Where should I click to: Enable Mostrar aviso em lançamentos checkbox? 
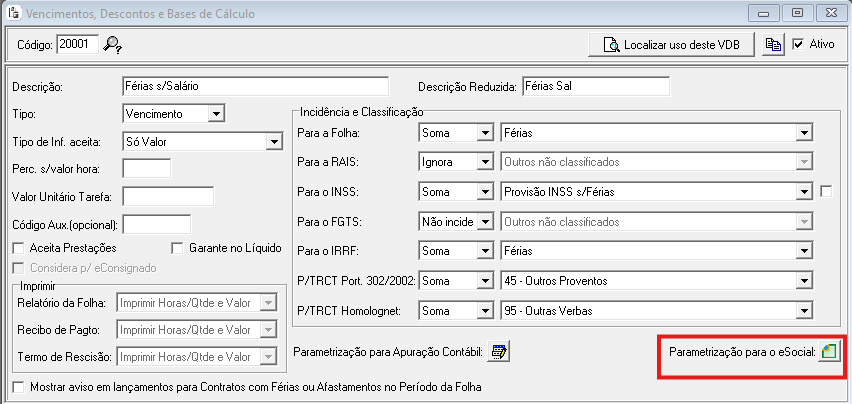tap(18, 387)
